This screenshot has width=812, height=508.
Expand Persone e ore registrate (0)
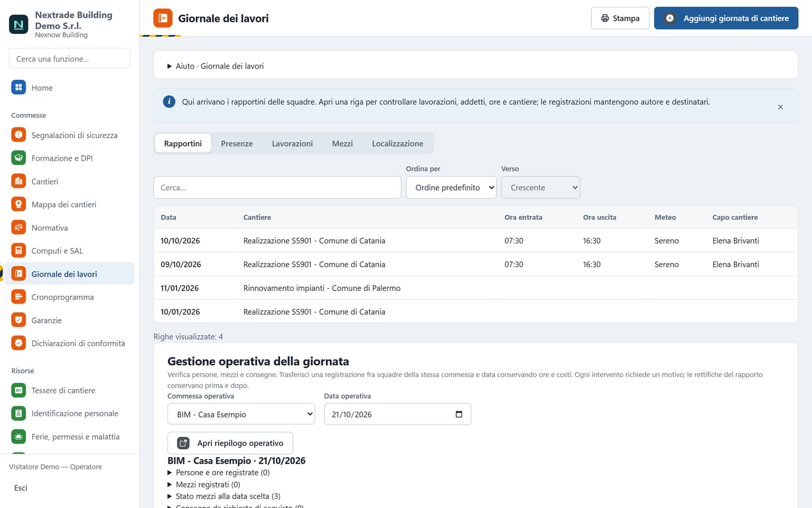point(219,472)
